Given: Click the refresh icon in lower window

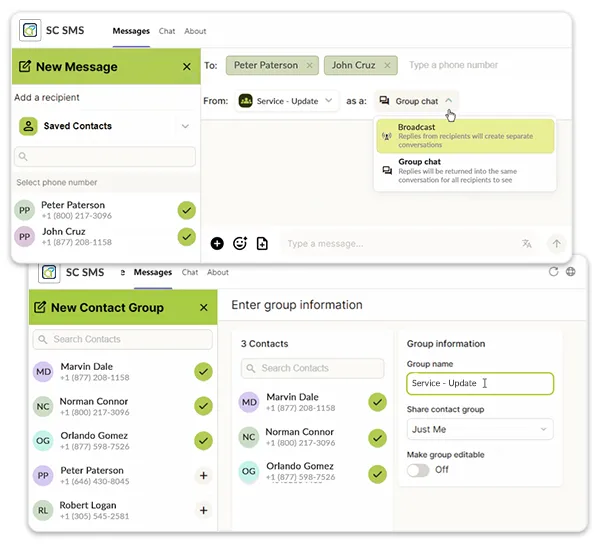Looking at the screenshot, I should (553, 271).
